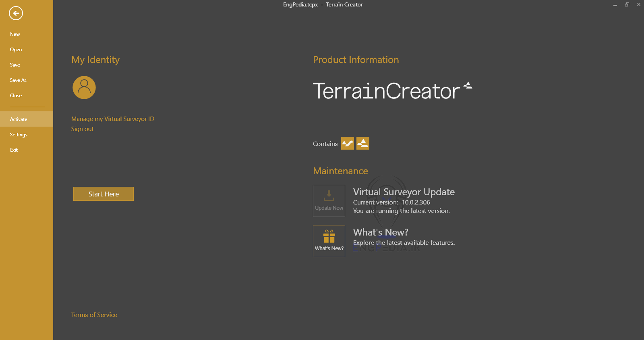Click the Maintenance heading
644x340 pixels.
tap(340, 171)
